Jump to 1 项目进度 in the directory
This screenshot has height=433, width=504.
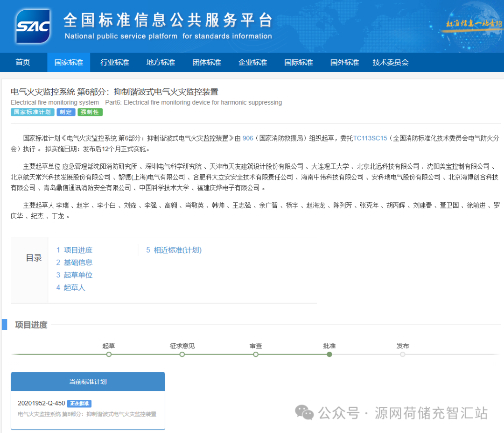point(74,250)
